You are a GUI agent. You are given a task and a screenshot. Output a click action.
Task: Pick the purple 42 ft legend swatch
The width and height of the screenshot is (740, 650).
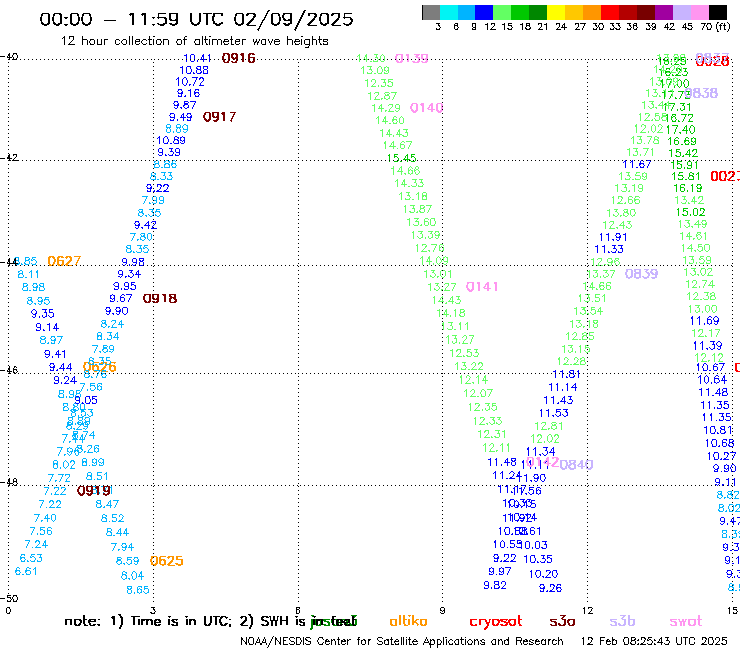pos(664,12)
